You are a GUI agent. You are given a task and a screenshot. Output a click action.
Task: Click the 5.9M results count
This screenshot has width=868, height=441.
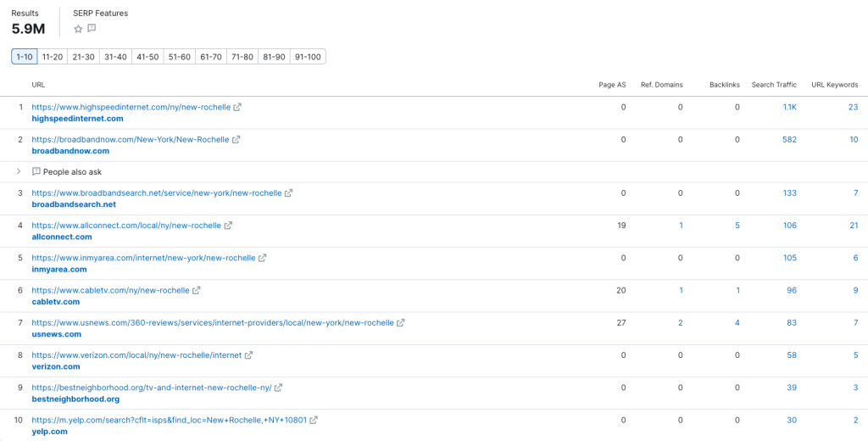pos(28,29)
